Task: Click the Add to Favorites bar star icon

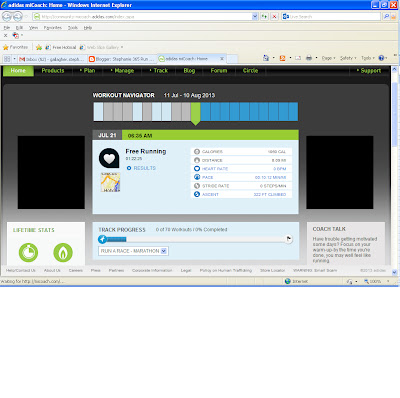Action: 39,47
